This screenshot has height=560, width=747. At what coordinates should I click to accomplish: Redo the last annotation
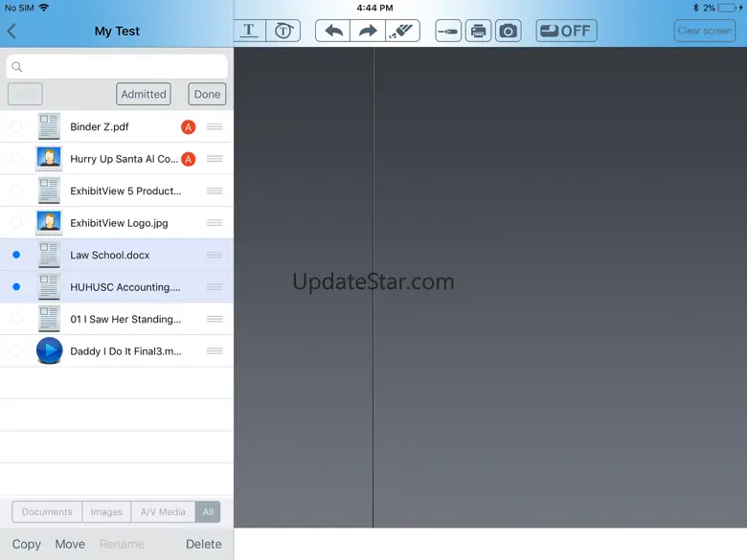coord(368,31)
